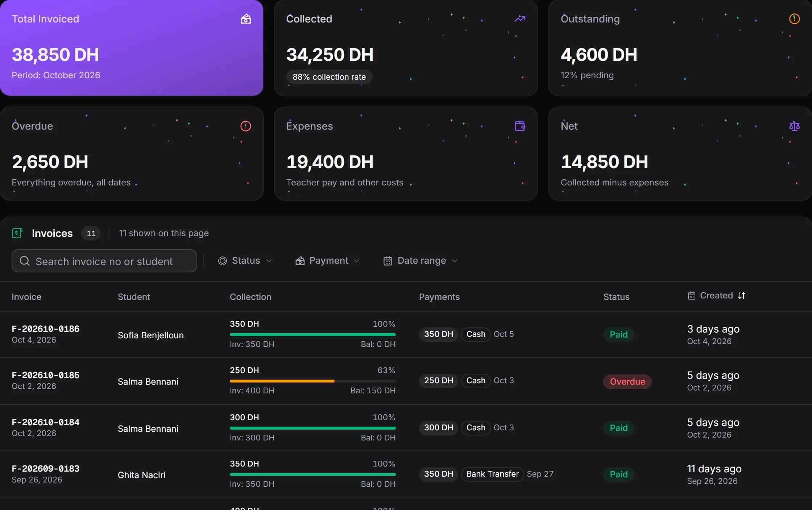Click Paid badge for Sofia Benjelloun
This screenshot has width=812, height=510.
(618, 334)
